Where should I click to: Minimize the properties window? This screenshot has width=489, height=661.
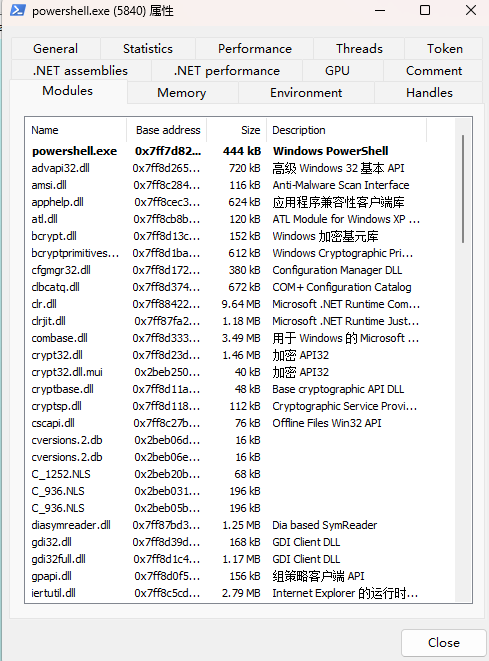click(x=380, y=10)
